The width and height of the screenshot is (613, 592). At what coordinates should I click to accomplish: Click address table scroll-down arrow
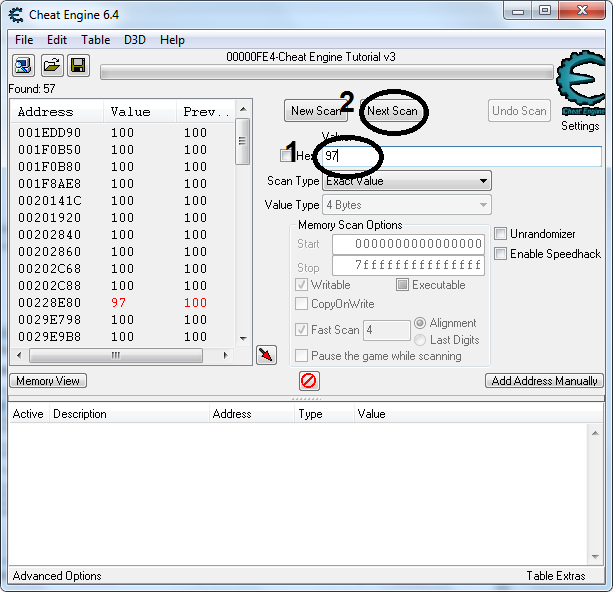click(595, 556)
